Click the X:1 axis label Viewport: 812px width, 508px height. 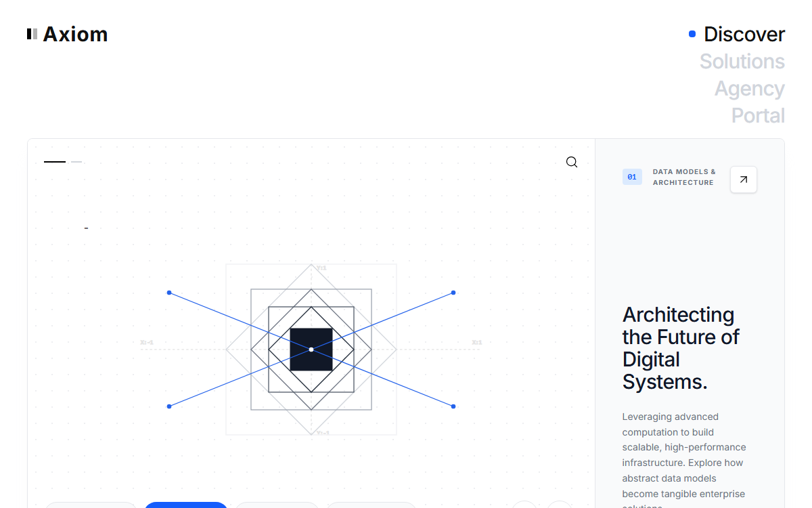click(477, 343)
